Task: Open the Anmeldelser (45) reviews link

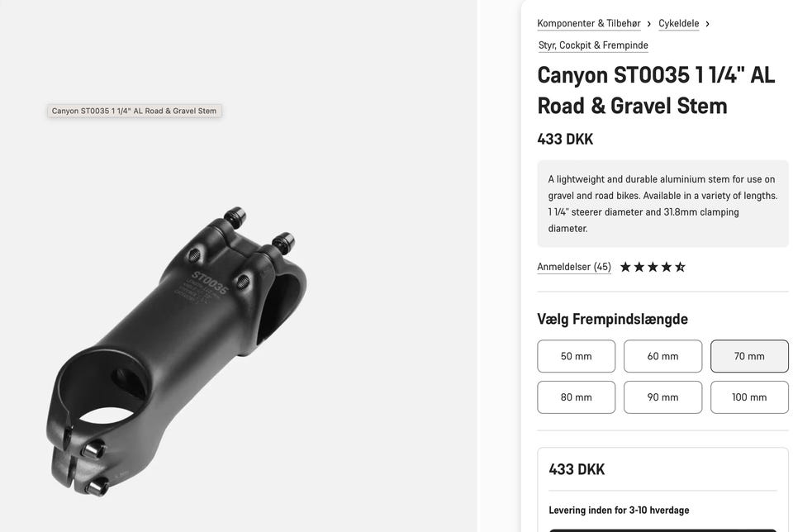Action: pos(574,267)
